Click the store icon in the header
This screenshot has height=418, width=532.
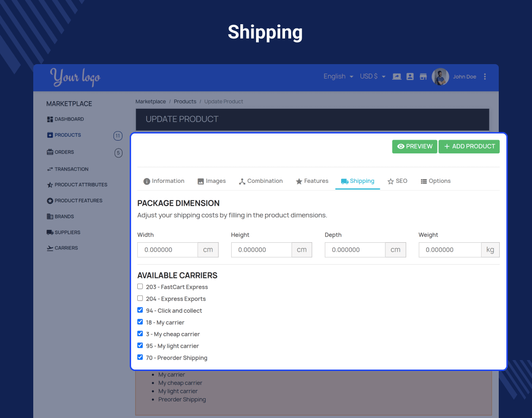tap(423, 76)
